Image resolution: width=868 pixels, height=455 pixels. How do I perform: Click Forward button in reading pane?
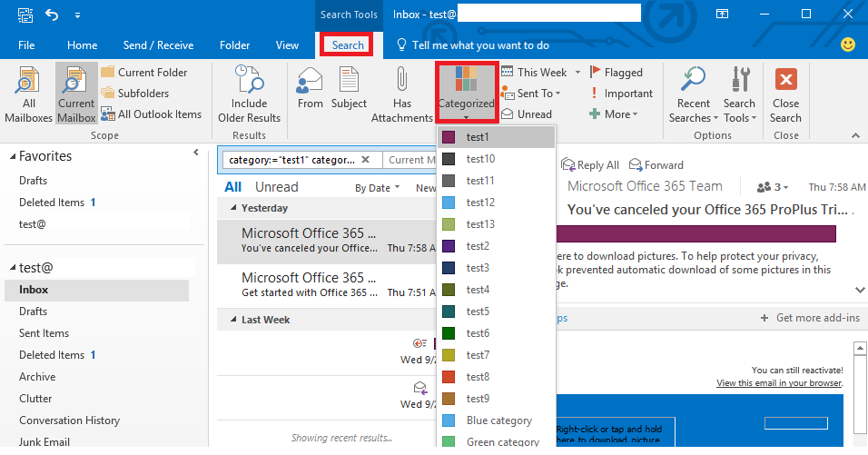(656, 165)
